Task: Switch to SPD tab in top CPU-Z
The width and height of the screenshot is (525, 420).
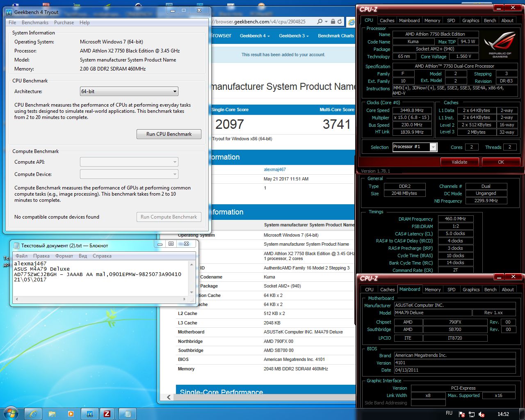Action: [x=451, y=21]
